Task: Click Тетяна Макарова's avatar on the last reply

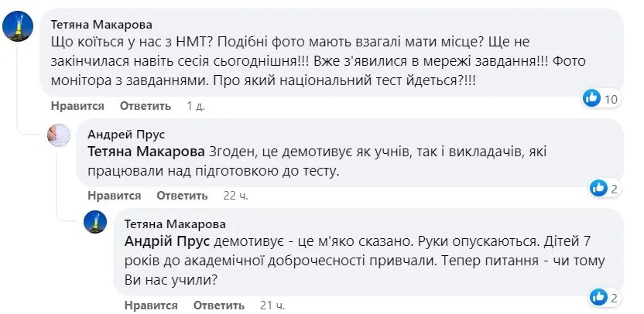Action: [x=96, y=223]
